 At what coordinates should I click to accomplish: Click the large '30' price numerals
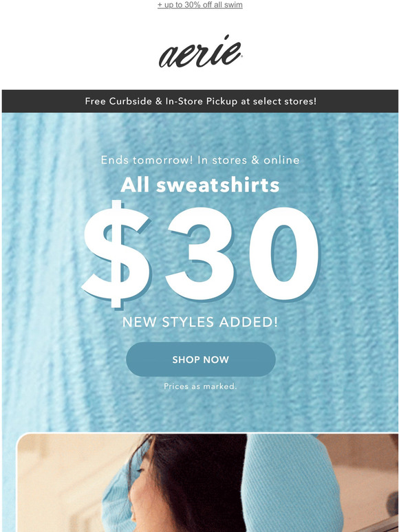tap(242, 254)
